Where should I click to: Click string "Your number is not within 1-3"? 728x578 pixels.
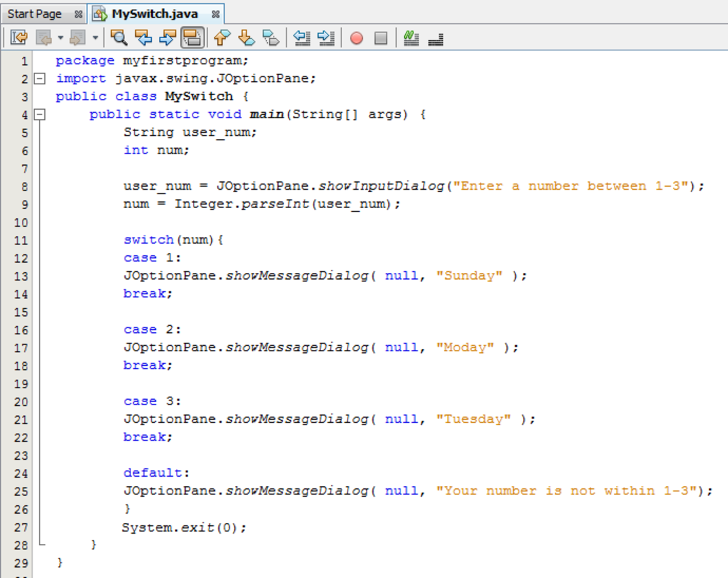[568, 491]
